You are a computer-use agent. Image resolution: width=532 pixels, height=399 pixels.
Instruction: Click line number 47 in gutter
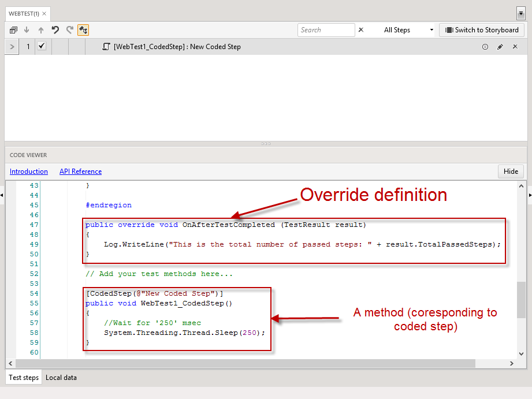tap(34, 225)
